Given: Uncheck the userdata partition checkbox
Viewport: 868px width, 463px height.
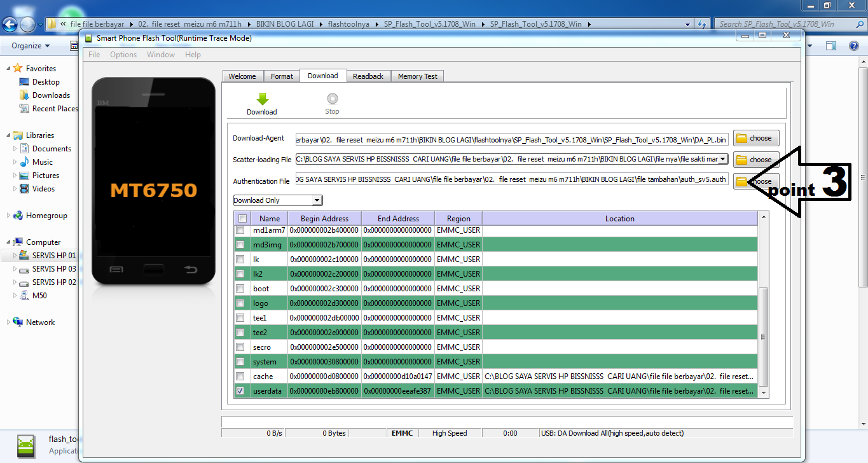Looking at the screenshot, I should [240, 391].
